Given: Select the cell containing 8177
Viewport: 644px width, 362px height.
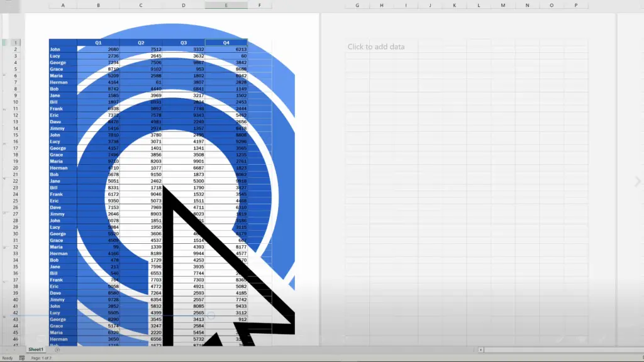Looking at the screenshot, I should pos(226,247).
